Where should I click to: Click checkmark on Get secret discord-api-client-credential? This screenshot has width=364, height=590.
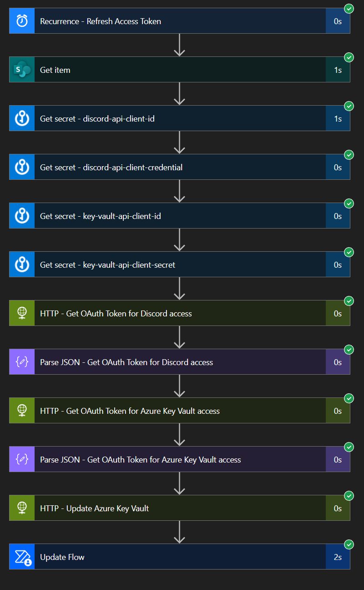tap(349, 155)
